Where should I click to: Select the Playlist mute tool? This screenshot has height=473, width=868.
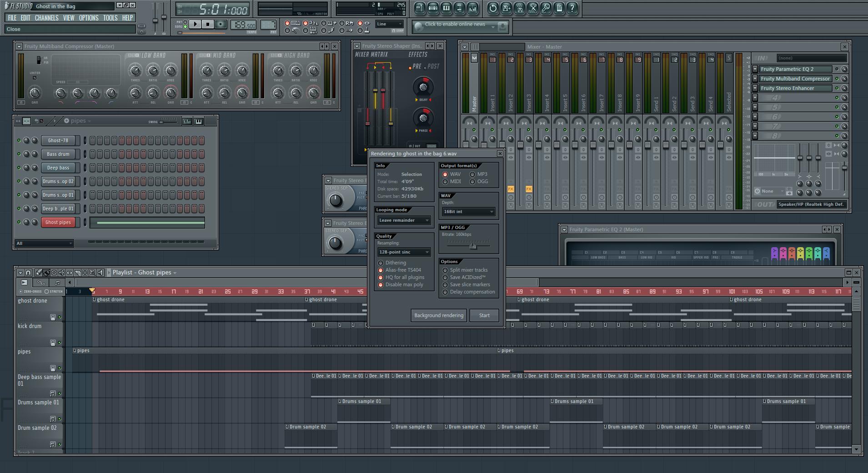[x=62, y=273]
